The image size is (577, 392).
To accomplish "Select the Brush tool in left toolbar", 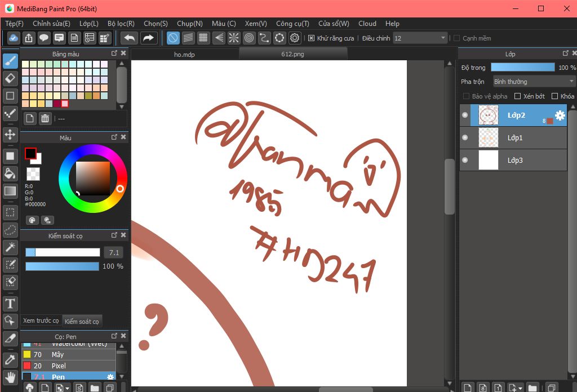I will coord(10,60).
